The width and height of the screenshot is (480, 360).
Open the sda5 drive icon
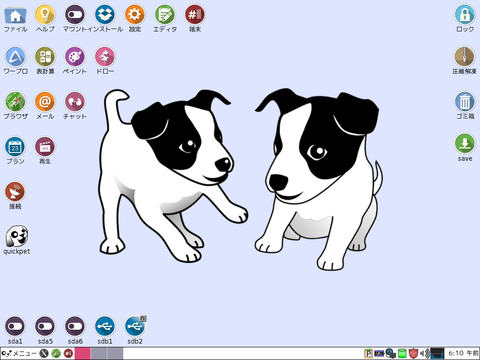(45, 326)
